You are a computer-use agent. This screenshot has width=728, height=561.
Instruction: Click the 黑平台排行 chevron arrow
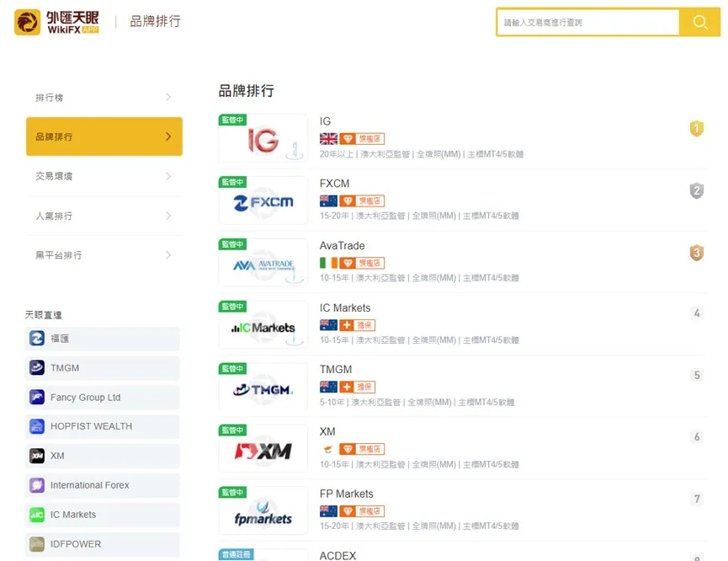point(168,255)
